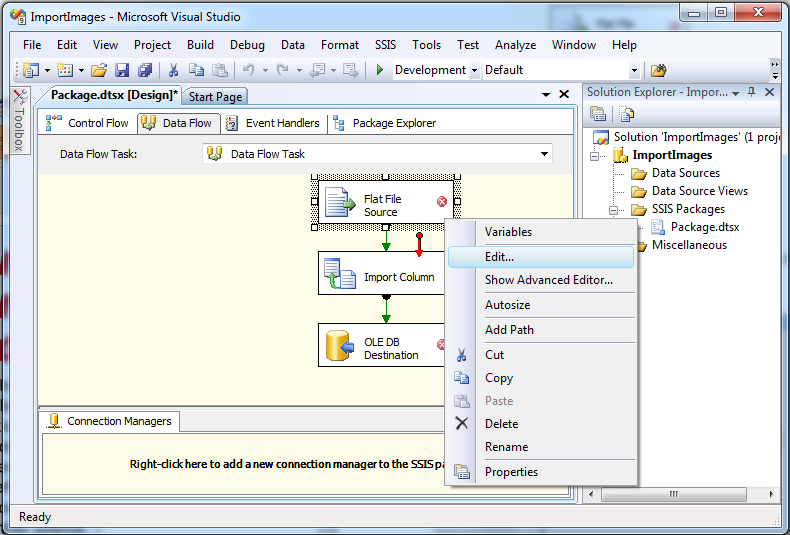Image resolution: width=790 pixels, height=535 pixels.
Task: Click the Solution Explorer Properties icon
Action: 598,114
